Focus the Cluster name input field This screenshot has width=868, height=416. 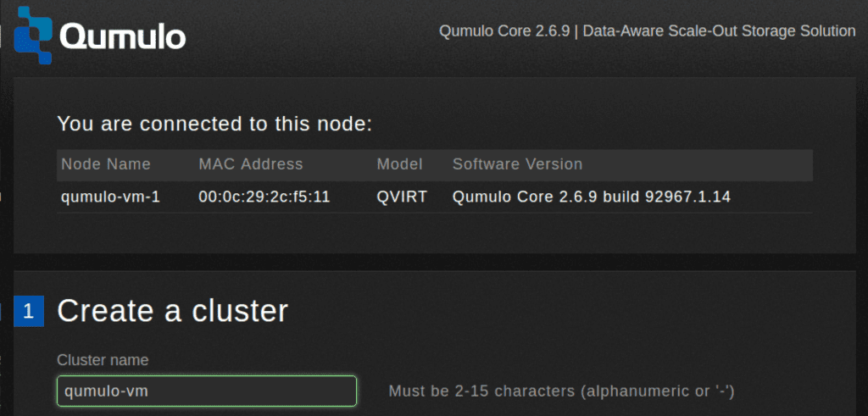pos(207,391)
